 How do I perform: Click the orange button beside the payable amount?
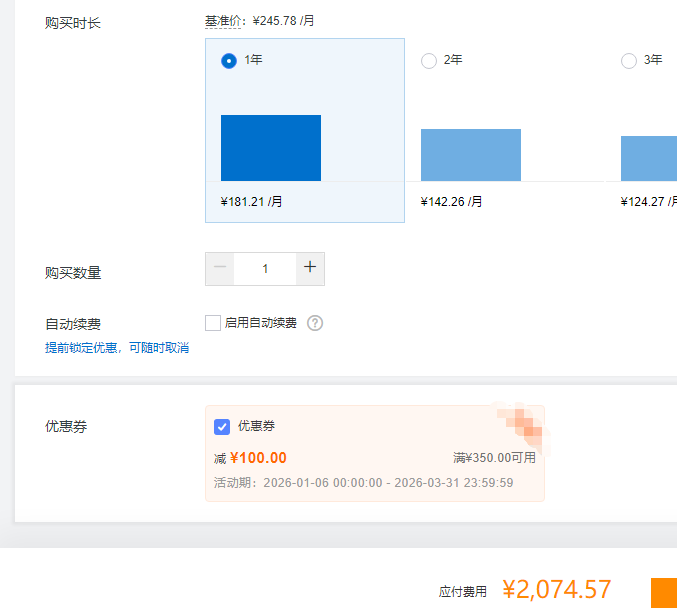tap(664, 591)
